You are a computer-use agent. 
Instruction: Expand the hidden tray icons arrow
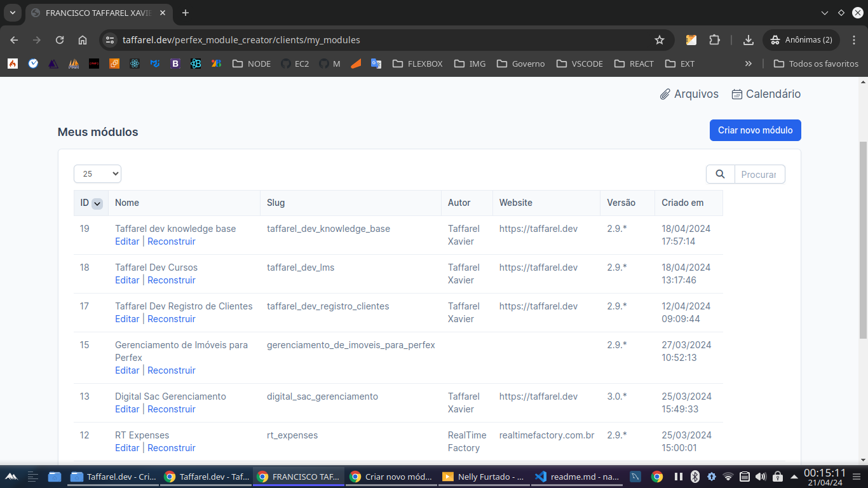pos(794,476)
